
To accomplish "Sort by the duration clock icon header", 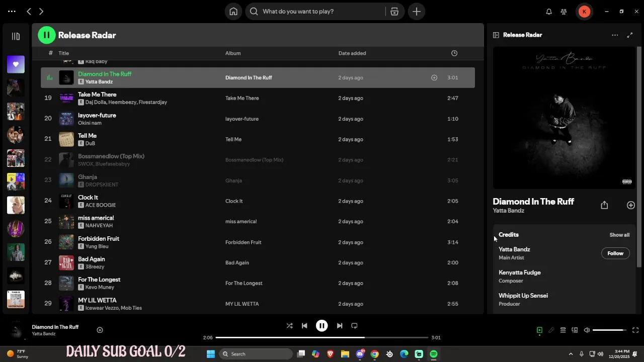I will [454, 53].
